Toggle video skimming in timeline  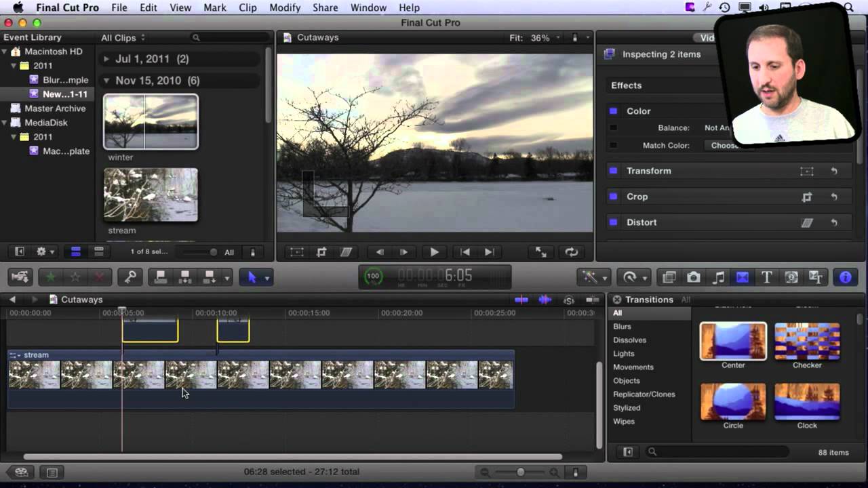[x=521, y=300]
